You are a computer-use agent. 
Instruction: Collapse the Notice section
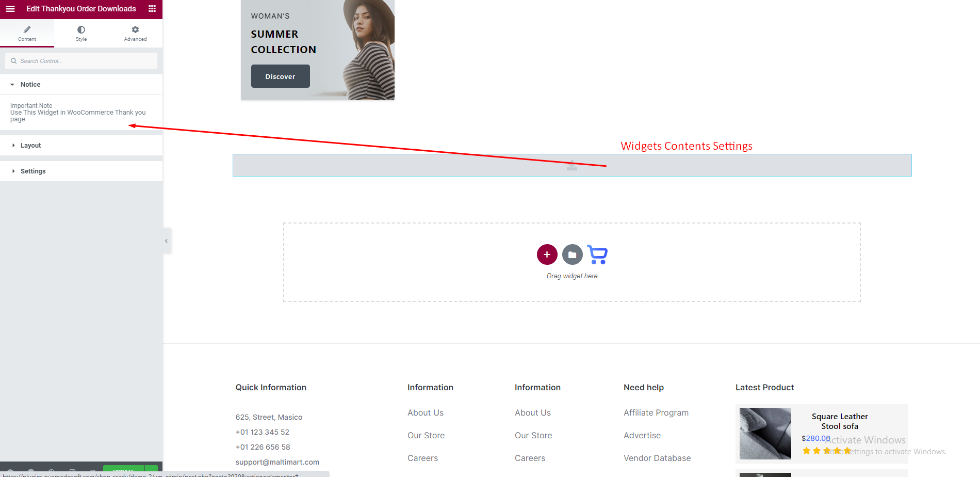(x=30, y=85)
